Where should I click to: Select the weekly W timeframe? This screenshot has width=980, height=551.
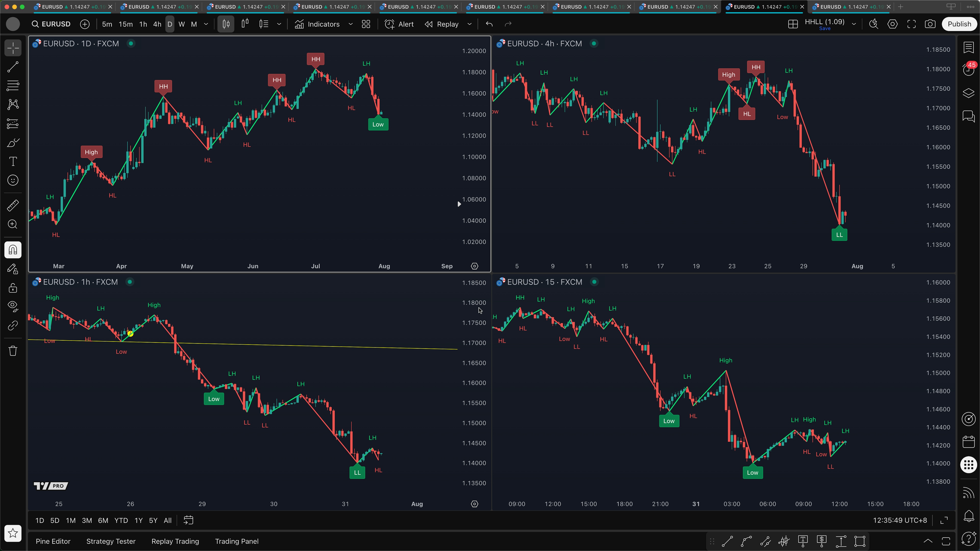pos(182,24)
